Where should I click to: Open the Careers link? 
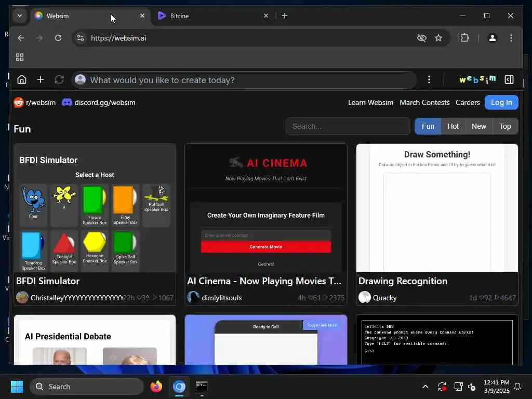point(468,102)
